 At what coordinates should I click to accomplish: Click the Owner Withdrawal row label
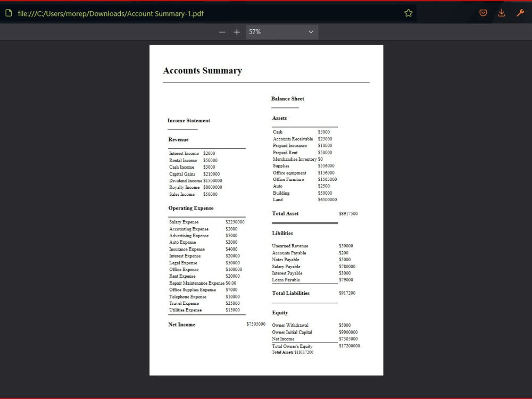coord(290,325)
